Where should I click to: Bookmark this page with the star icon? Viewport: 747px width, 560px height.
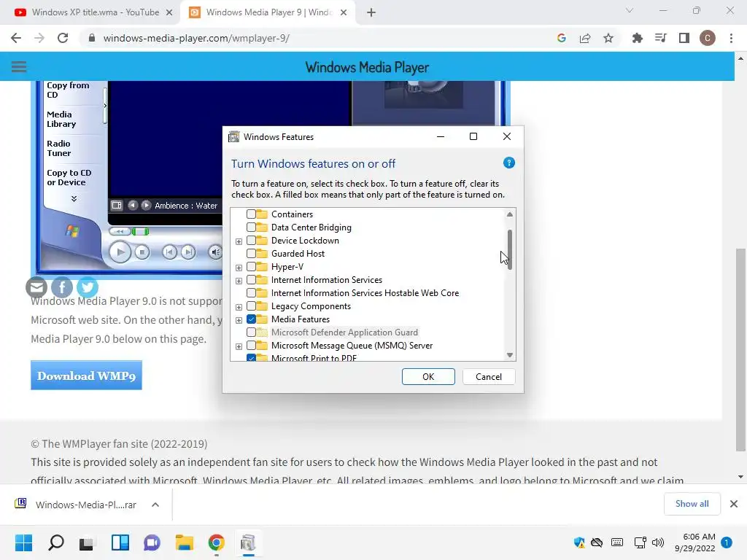pos(608,38)
